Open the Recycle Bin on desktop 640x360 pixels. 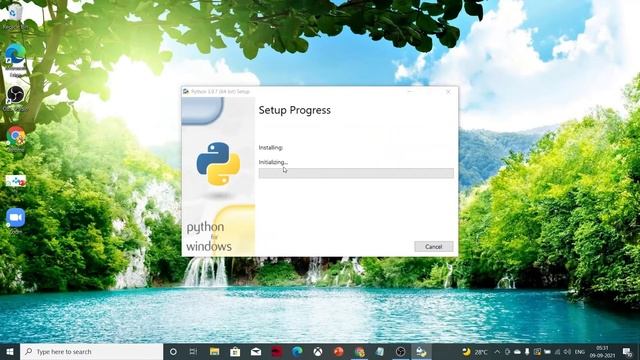(x=15, y=16)
